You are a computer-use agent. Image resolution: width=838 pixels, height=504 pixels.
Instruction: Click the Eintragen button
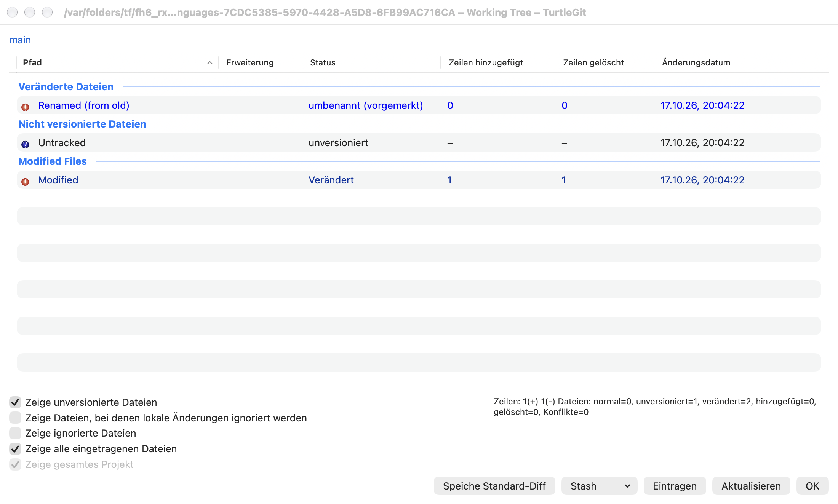675,486
